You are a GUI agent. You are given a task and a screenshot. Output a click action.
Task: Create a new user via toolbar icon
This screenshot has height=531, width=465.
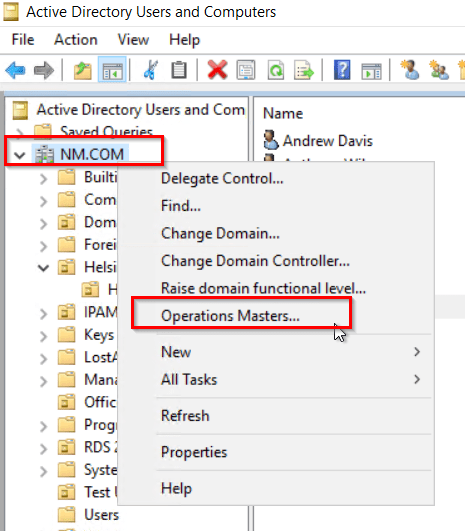pos(409,70)
